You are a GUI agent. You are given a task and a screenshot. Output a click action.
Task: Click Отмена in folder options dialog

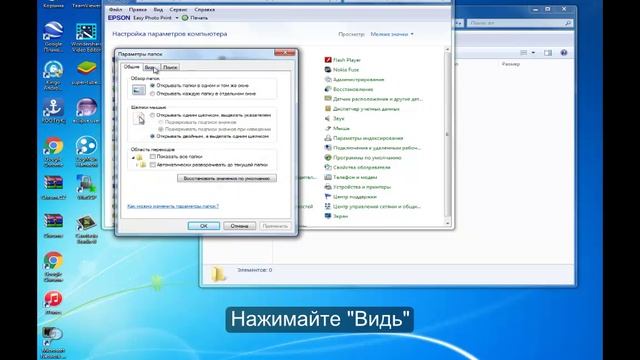point(240,226)
